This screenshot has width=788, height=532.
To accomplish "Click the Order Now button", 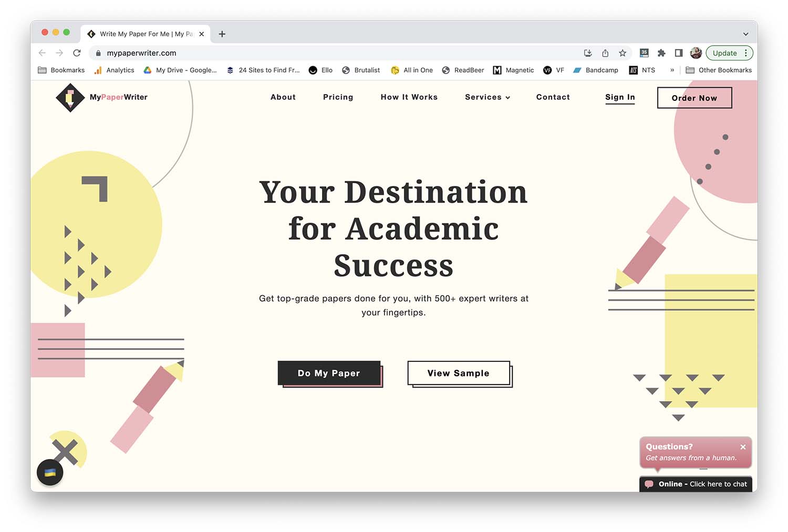I will click(694, 98).
